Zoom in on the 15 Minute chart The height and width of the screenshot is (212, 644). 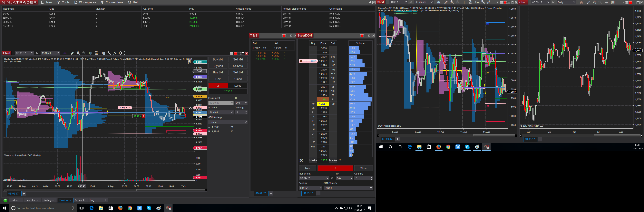pyautogui.click(x=78, y=53)
